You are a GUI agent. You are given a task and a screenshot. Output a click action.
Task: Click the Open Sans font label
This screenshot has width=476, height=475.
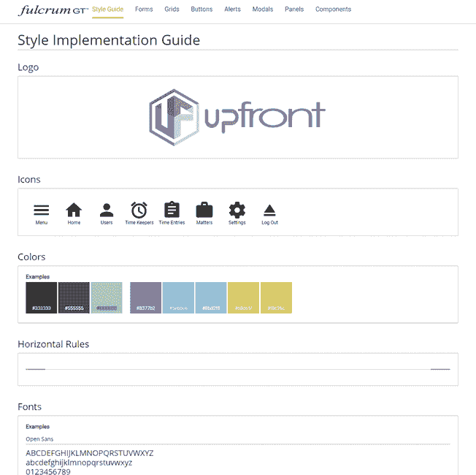click(39, 439)
